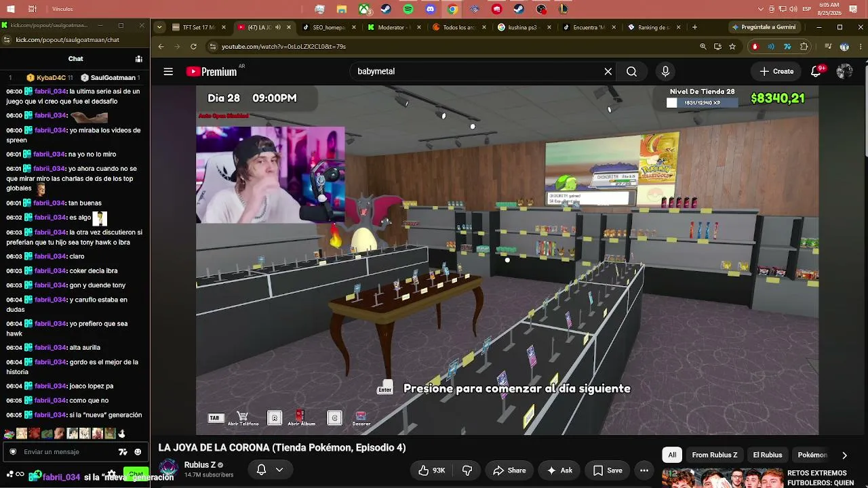Close the TFT Set 17 tab
Screen dimensions: 868x488
[x=223, y=28]
